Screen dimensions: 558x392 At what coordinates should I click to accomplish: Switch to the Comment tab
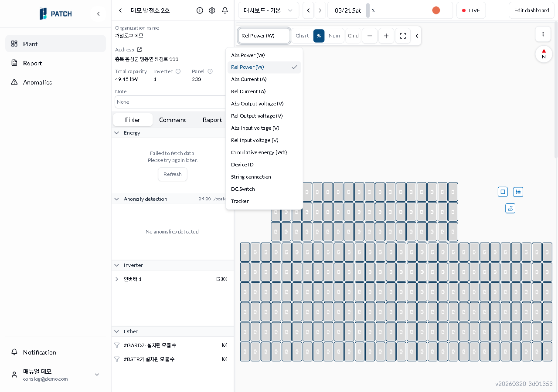(x=173, y=120)
